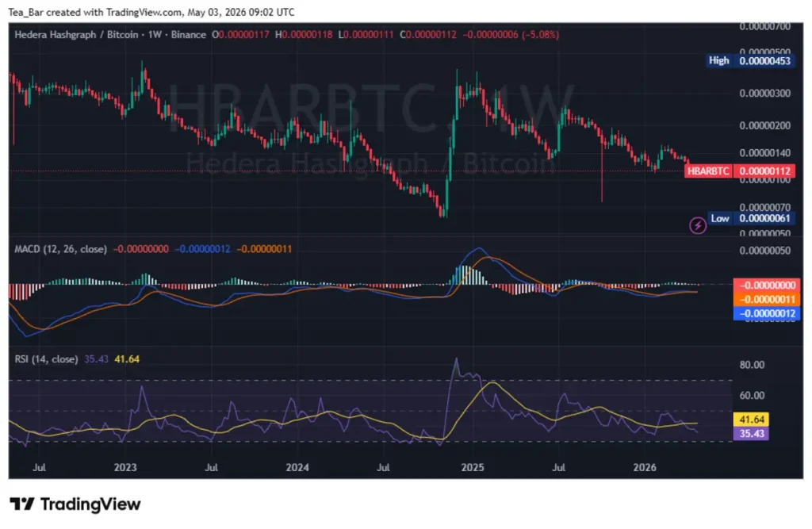Click the red HBARBTC price label
812x529 pixels.
pos(740,171)
